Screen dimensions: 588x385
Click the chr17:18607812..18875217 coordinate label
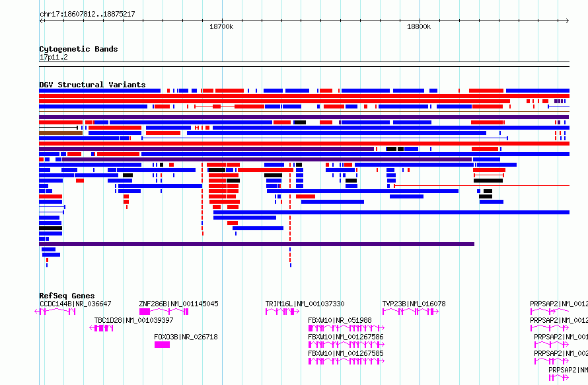tap(87, 15)
